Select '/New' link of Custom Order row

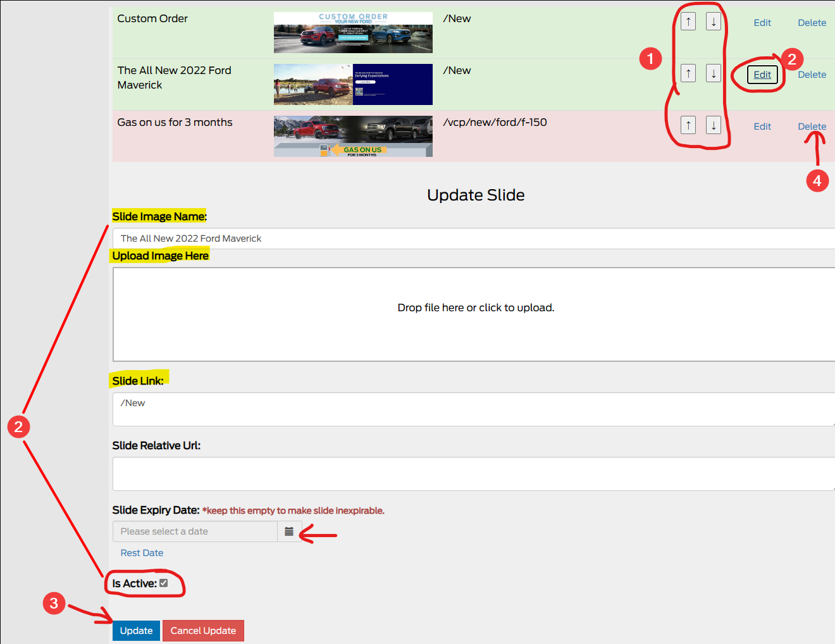pyautogui.click(x=457, y=18)
